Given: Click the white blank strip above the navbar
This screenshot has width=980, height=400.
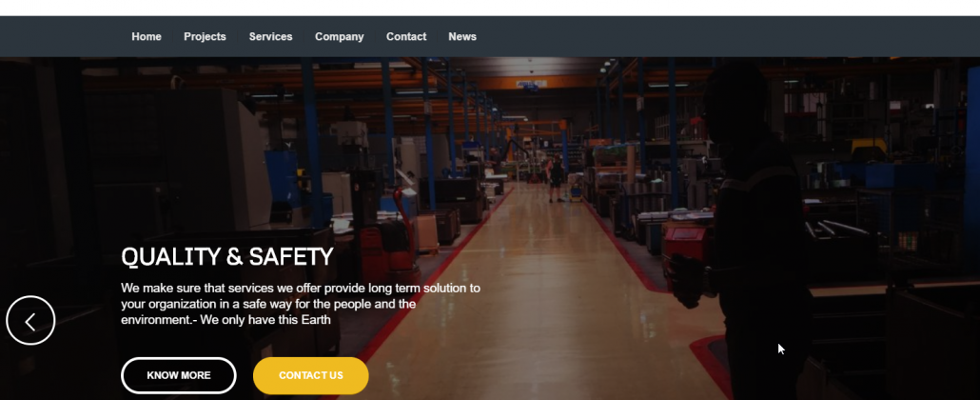Looking at the screenshot, I should click(x=490, y=8).
